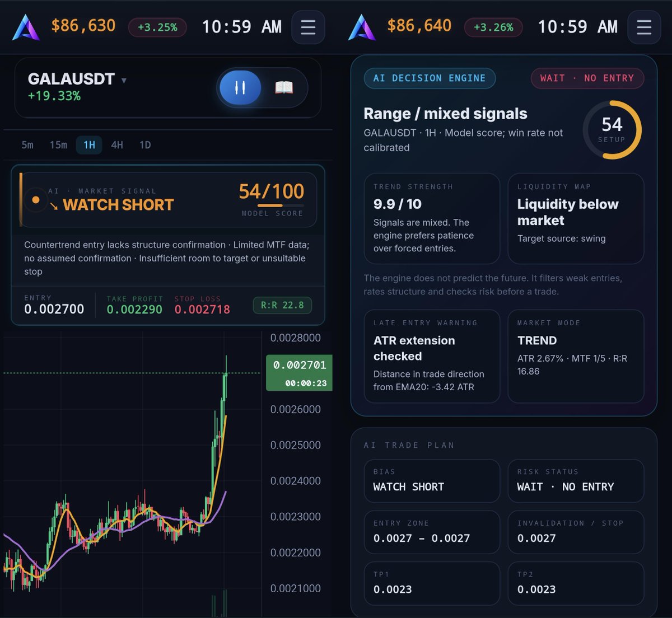The width and height of the screenshot is (672, 618).
Task: Switch to the 1D timeframe
Action: [145, 145]
